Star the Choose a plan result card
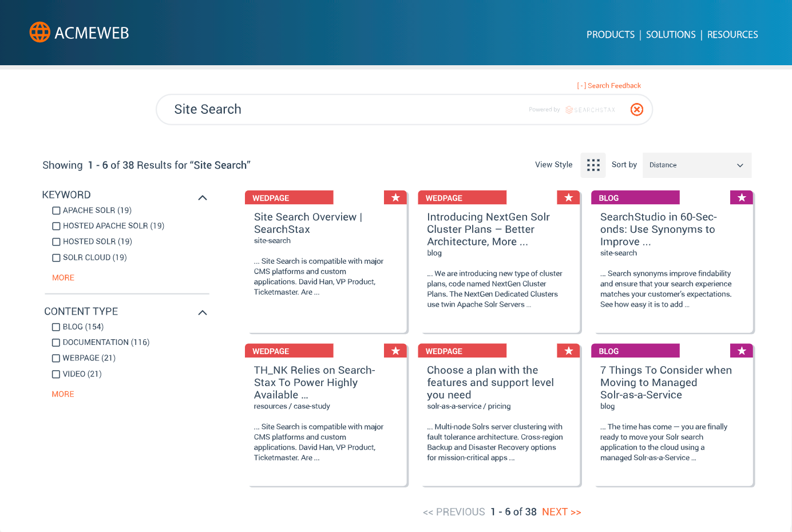 (568, 350)
